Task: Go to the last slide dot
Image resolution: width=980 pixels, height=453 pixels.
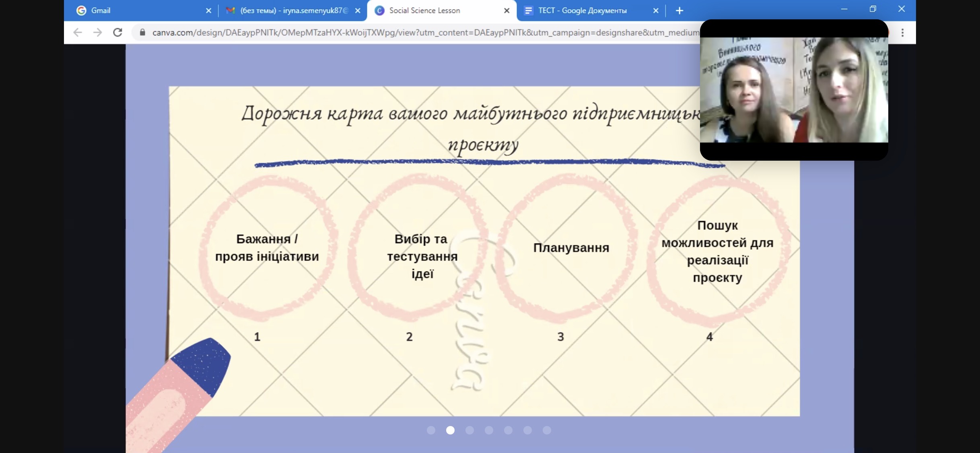Action: [x=547, y=430]
